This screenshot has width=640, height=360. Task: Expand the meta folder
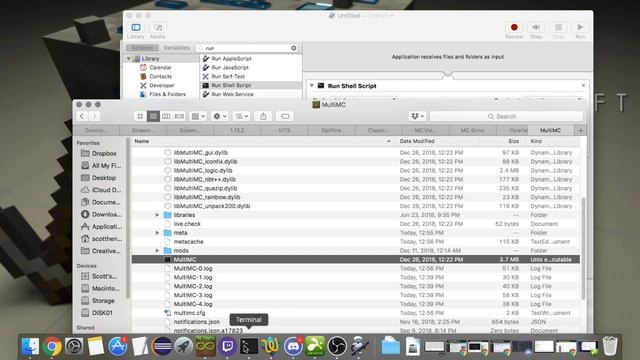point(157,233)
